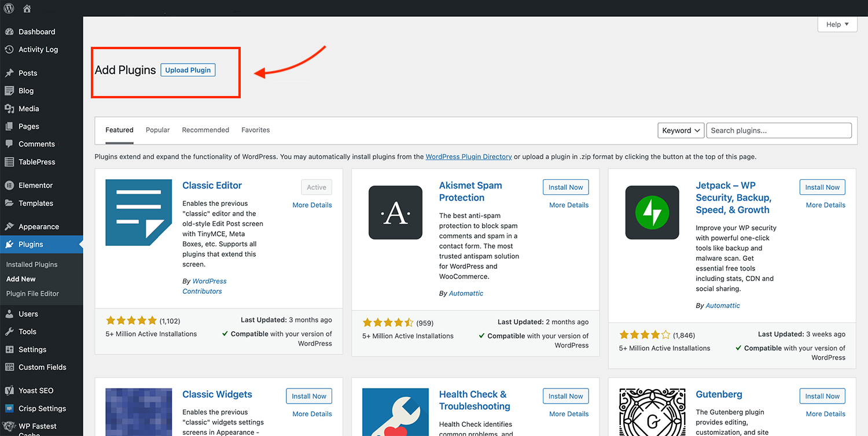The height and width of the screenshot is (436, 868).
Task: Click the Gutenberg title link
Action: (x=719, y=394)
